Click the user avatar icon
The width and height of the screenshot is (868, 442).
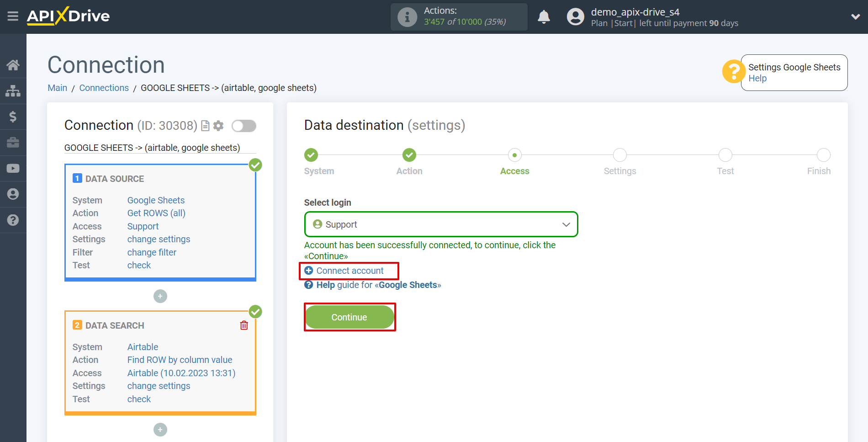pos(576,17)
